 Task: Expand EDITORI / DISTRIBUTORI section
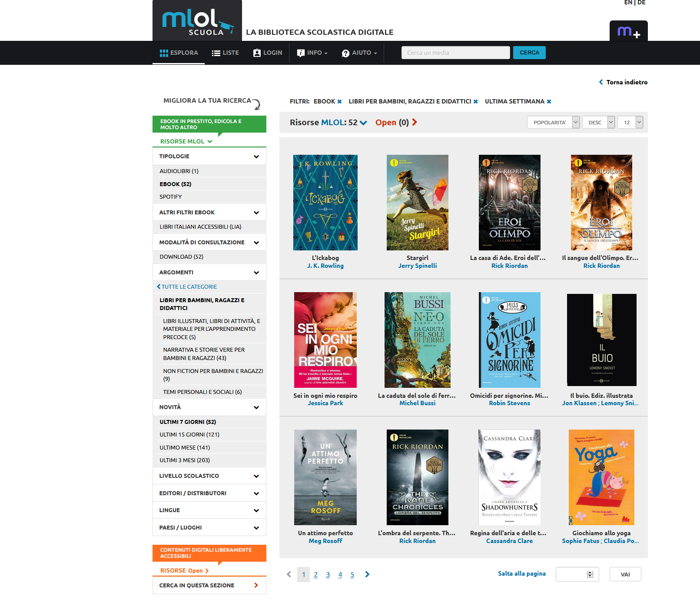click(x=209, y=493)
